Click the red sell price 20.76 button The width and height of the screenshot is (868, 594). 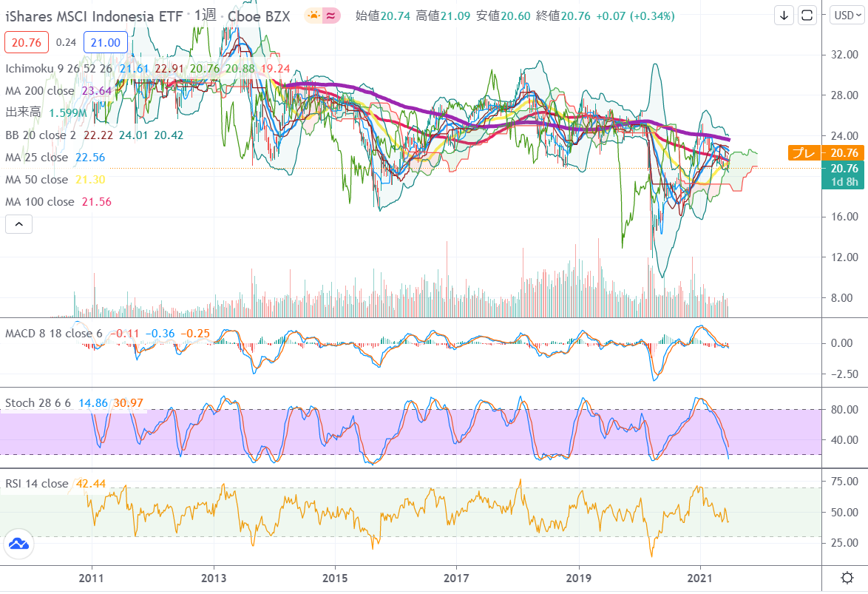tap(27, 43)
